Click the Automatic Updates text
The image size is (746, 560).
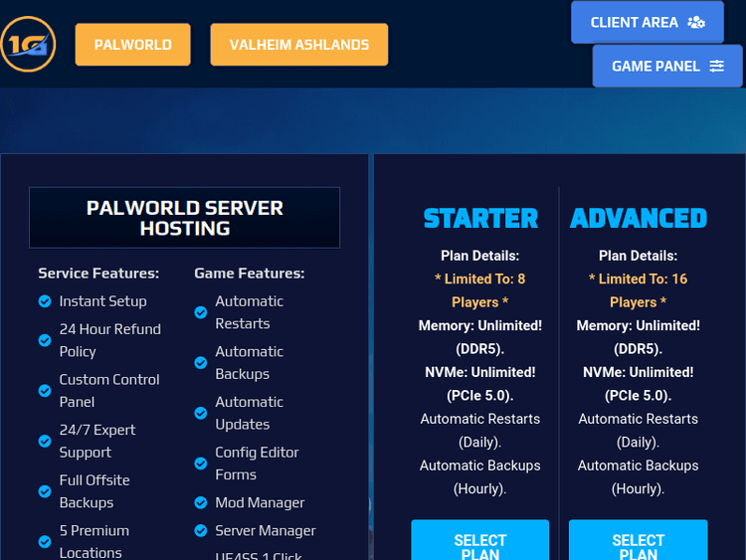coord(250,413)
